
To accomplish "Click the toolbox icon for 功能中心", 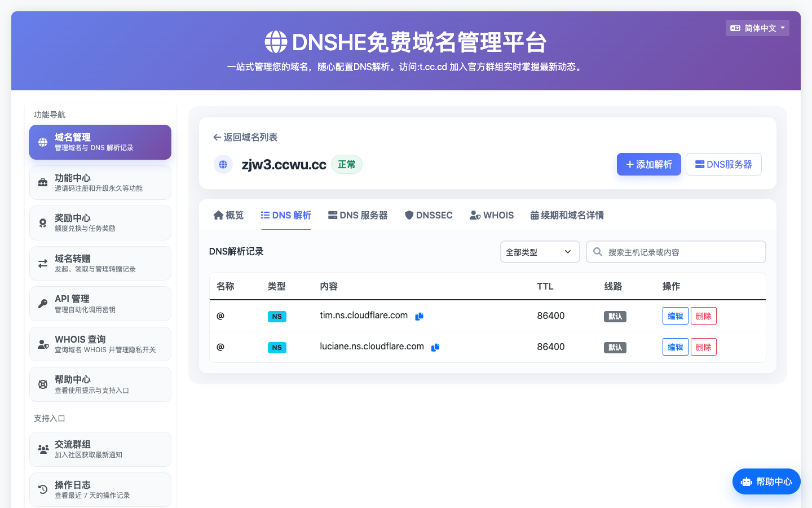I will coord(43,182).
